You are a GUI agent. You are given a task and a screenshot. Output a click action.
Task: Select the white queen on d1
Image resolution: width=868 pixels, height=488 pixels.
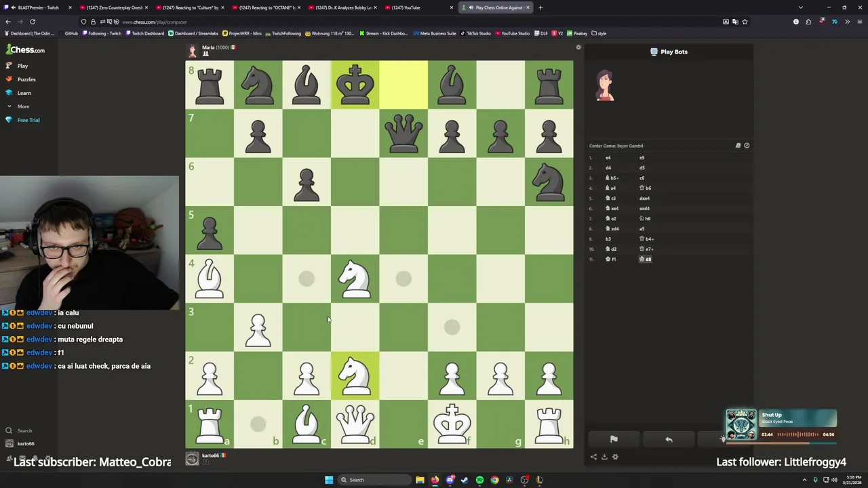(355, 424)
